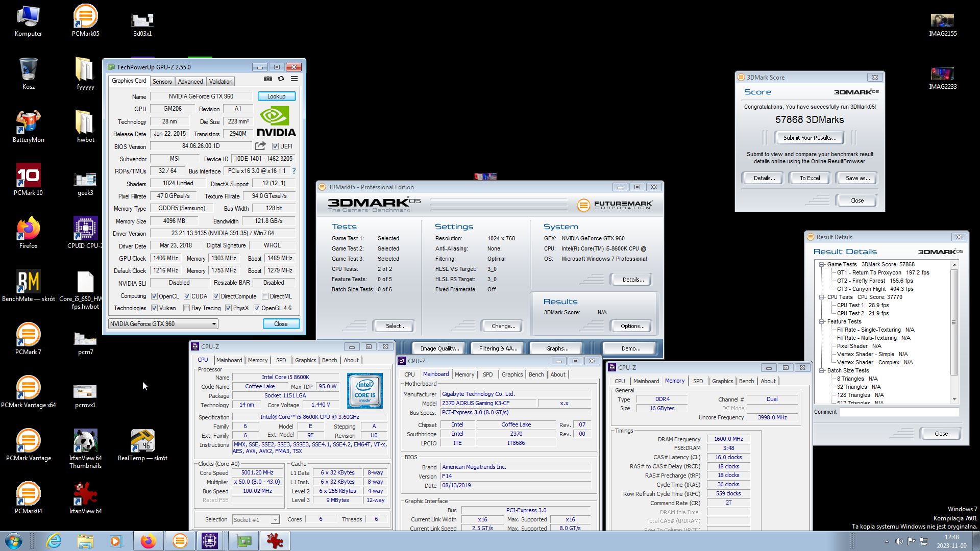
Task: Select the IMAG2155 image file icon
Action: tap(943, 24)
